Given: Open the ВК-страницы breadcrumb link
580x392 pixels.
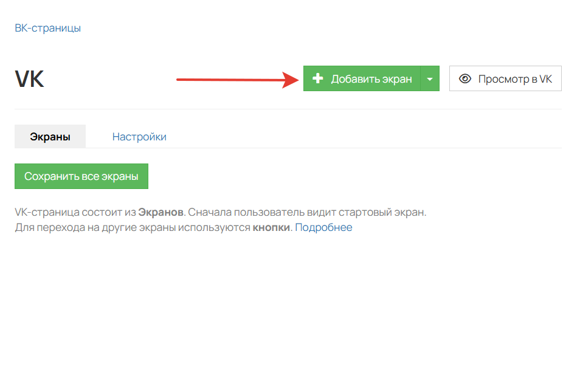Looking at the screenshot, I should point(47,28).
